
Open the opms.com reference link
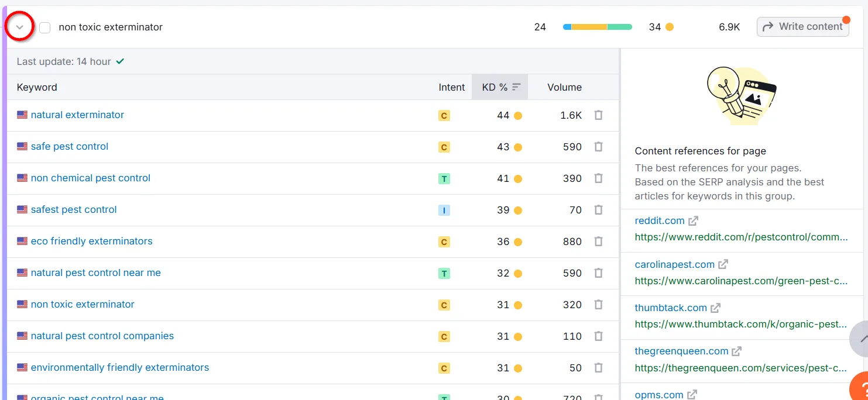(x=659, y=395)
